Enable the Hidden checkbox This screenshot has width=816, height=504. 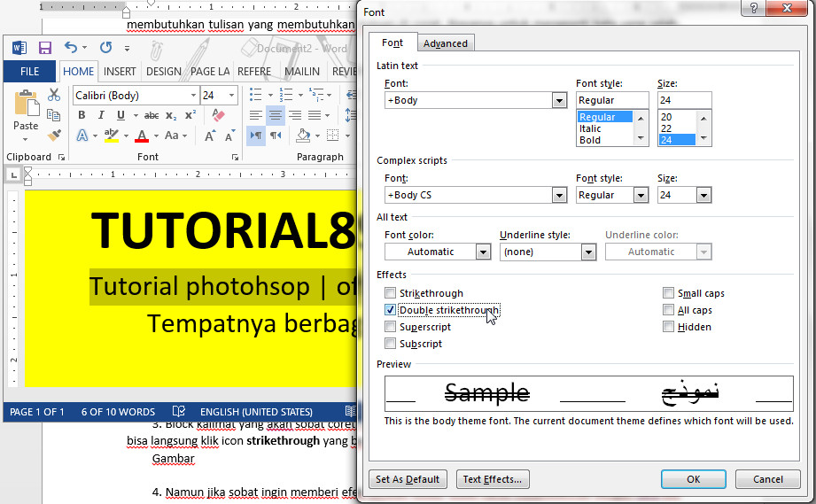tap(668, 326)
